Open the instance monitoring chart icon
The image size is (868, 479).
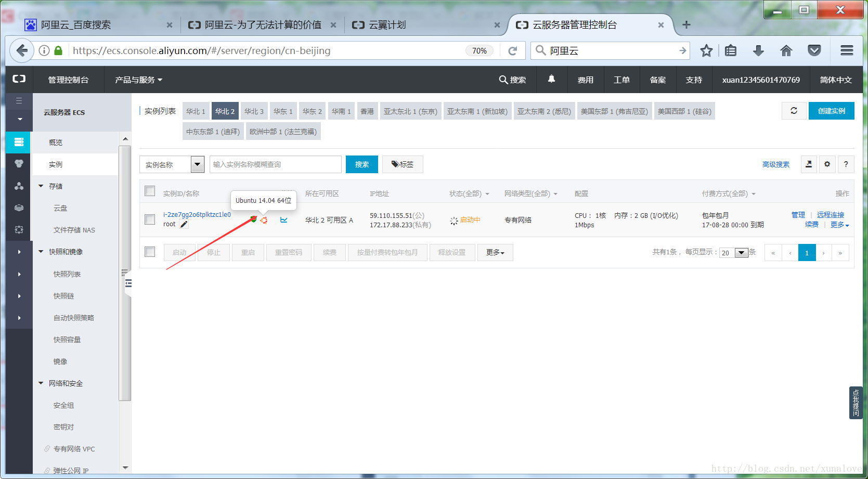283,220
